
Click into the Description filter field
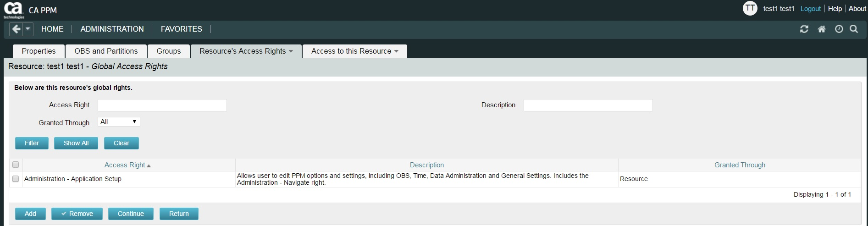[x=588, y=105]
